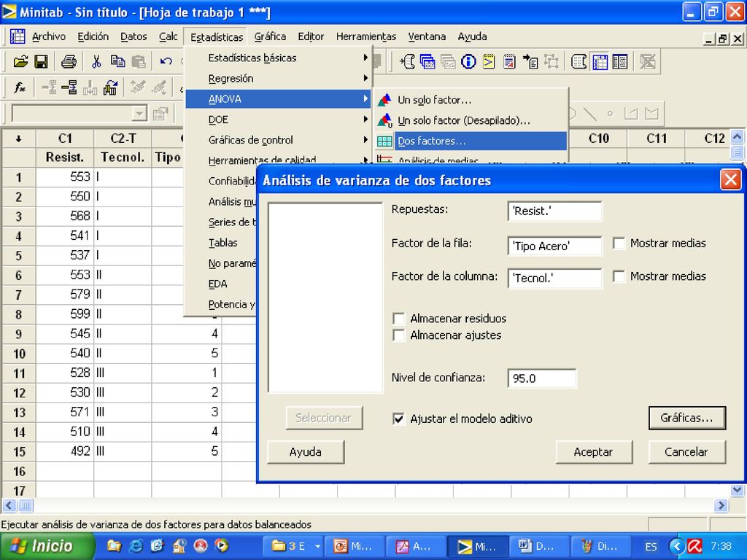Expand hidden tray icons with blue arrow

tap(676, 546)
